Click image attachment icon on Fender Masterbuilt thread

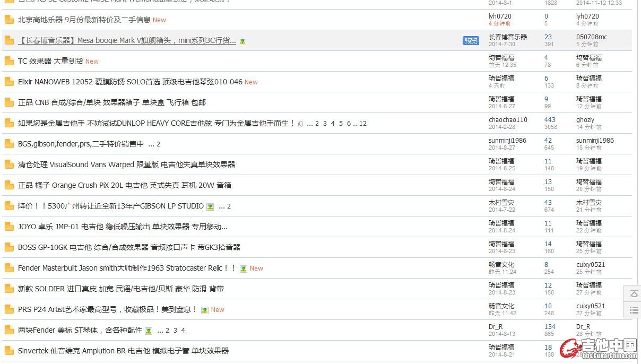pos(244,268)
